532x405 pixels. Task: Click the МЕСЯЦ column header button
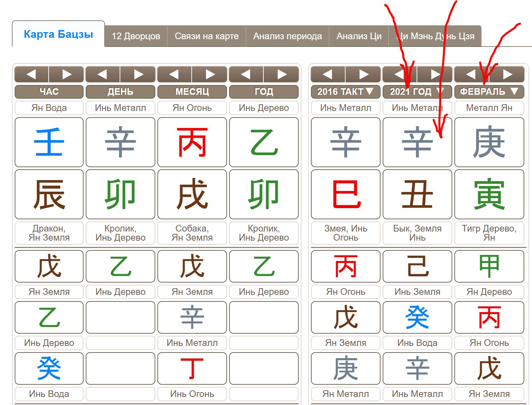click(192, 92)
